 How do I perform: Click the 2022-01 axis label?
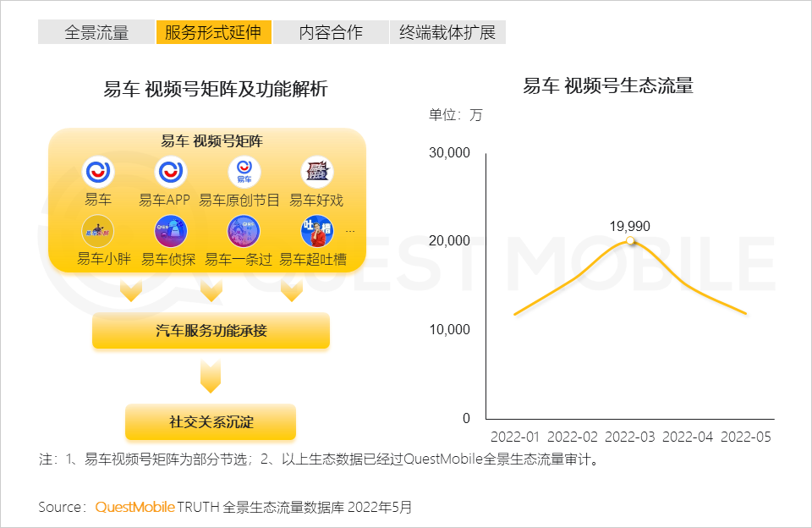[515, 437]
